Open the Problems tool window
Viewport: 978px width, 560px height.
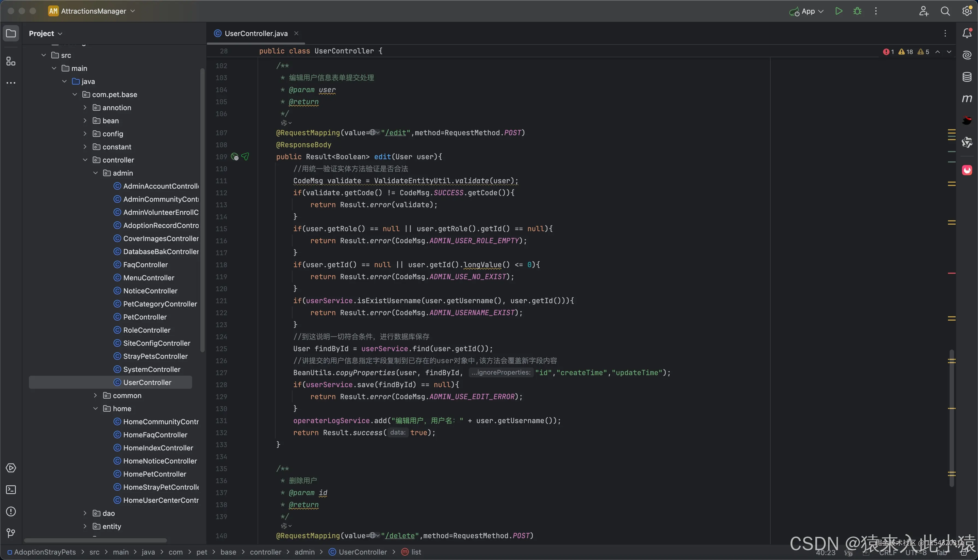click(11, 511)
